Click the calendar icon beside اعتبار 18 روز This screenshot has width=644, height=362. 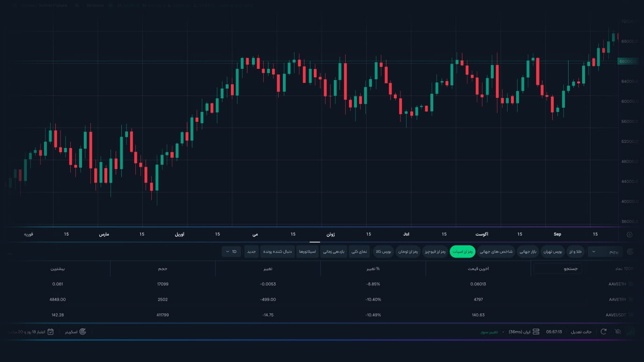pyautogui.click(x=51, y=332)
